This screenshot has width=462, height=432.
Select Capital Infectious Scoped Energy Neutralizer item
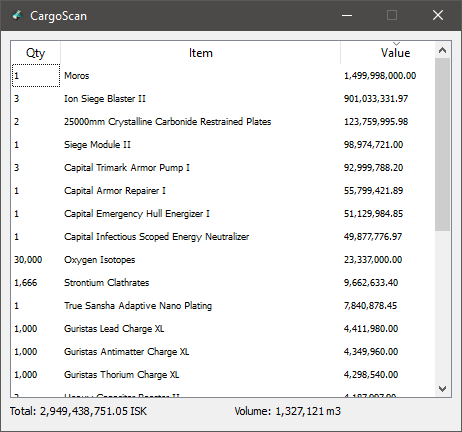(156, 237)
